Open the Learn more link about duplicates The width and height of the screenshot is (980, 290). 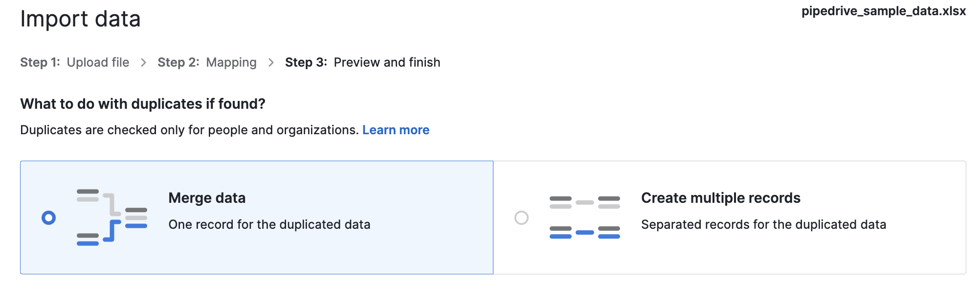pos(396,130)
